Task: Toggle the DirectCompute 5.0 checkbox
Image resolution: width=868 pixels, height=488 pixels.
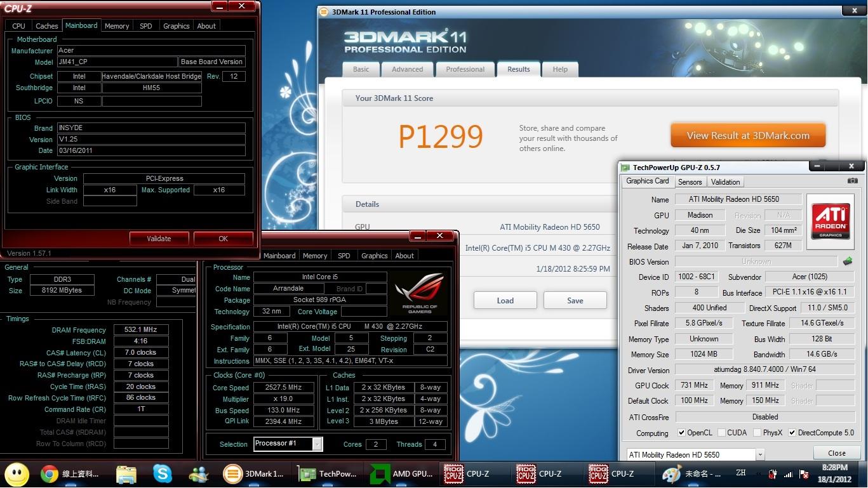Action: (x=792, y=433)
